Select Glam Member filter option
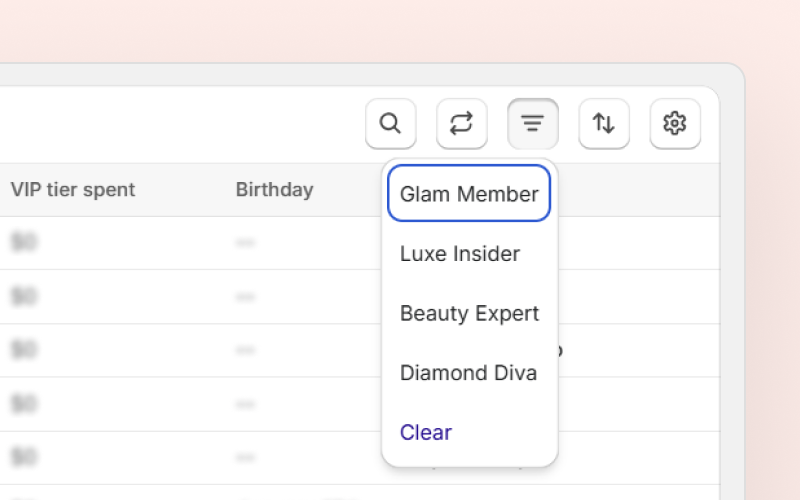Image resolution: width=800 pixels, height=500 pixels. point(469,194)
